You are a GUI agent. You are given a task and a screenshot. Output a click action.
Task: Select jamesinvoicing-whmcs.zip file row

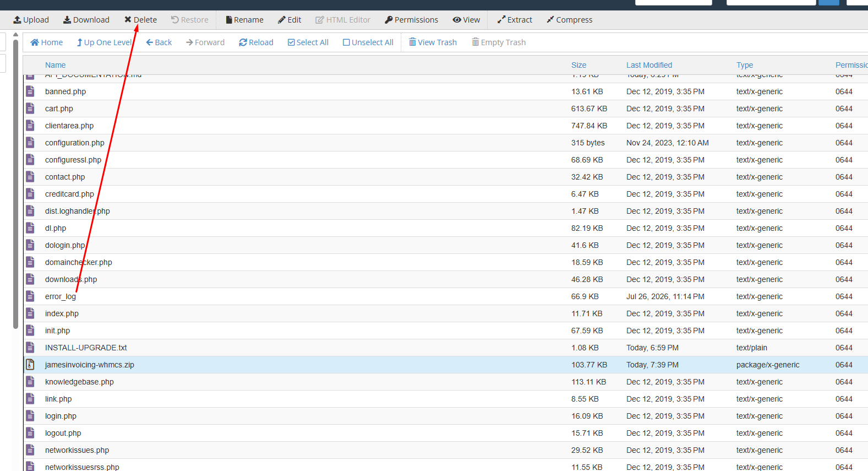445,365
